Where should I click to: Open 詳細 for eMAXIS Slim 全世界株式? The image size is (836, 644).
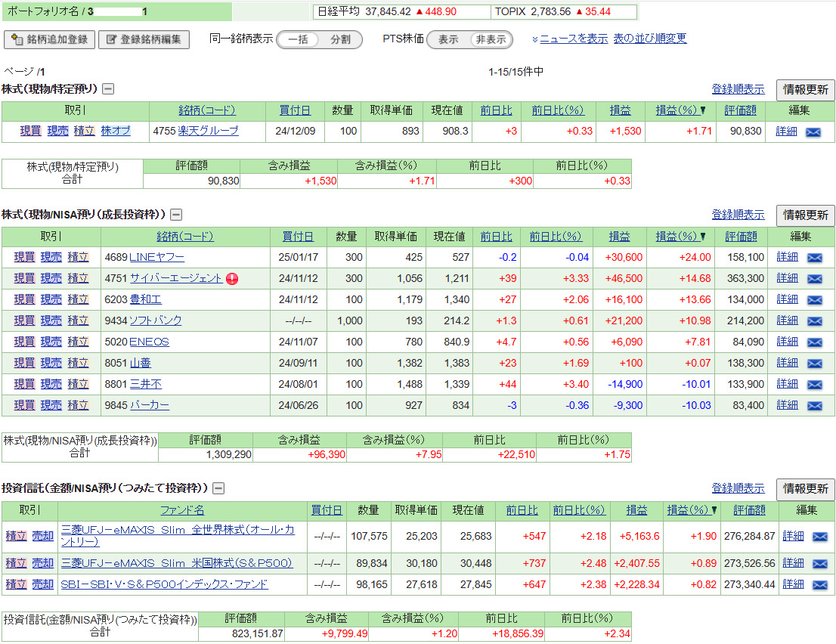pyautogui.click(x=793, y=536)
